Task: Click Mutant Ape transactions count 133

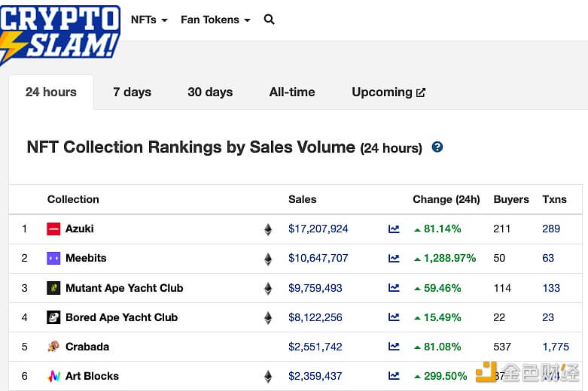Action: click(x=551, y=288)
